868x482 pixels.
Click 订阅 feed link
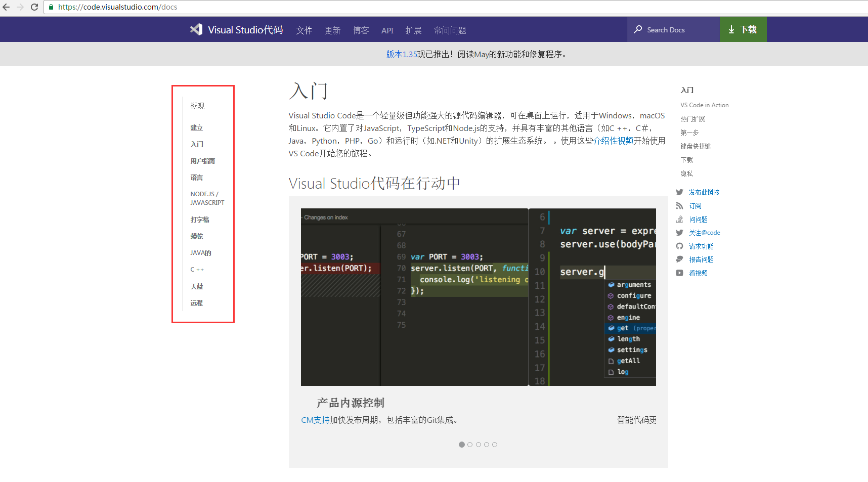pyautogui.click(x=695, y=206)
